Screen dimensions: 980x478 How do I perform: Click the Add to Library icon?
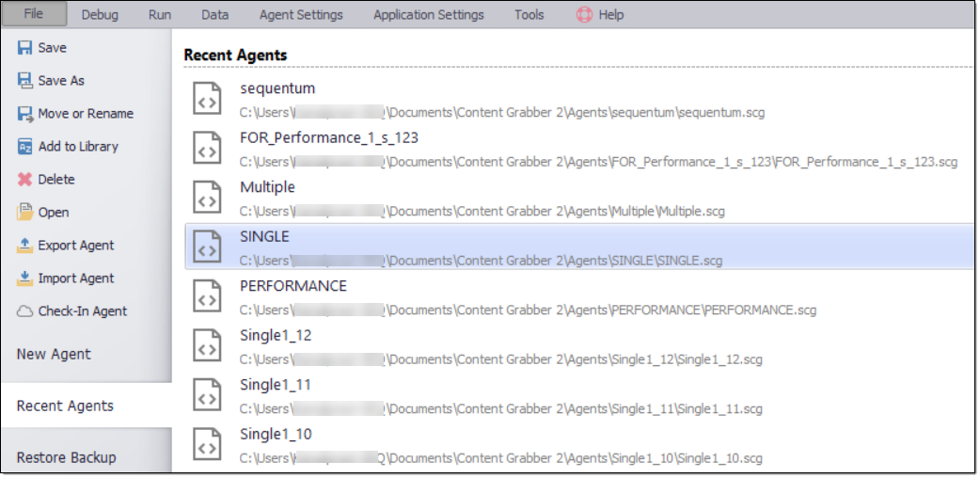click(x=25, y=147)
